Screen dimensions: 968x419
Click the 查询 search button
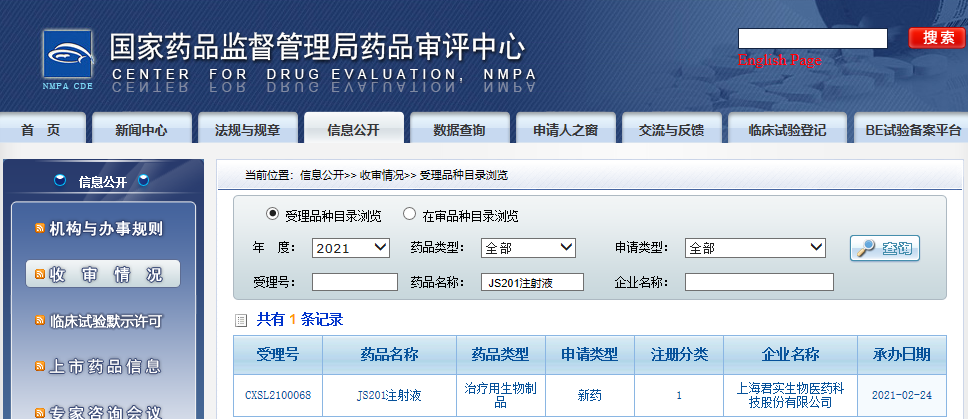pyautogui.click(x=885, y=248)
